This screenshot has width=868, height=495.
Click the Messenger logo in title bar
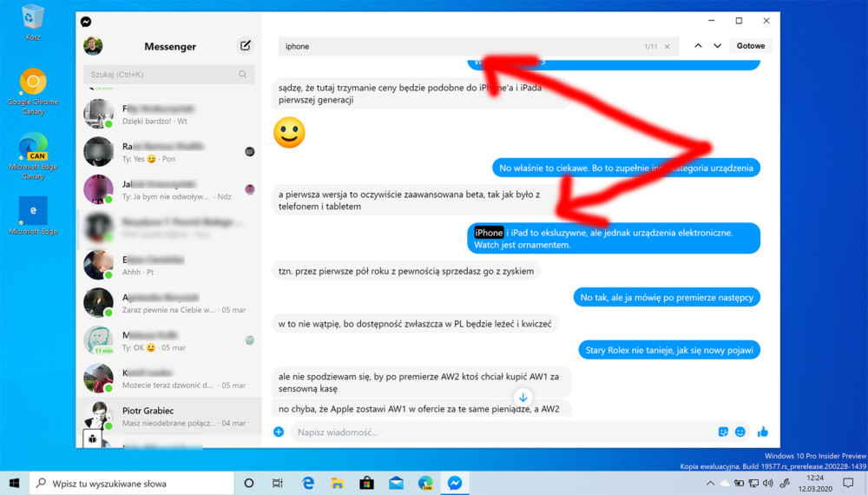point(86,22)
